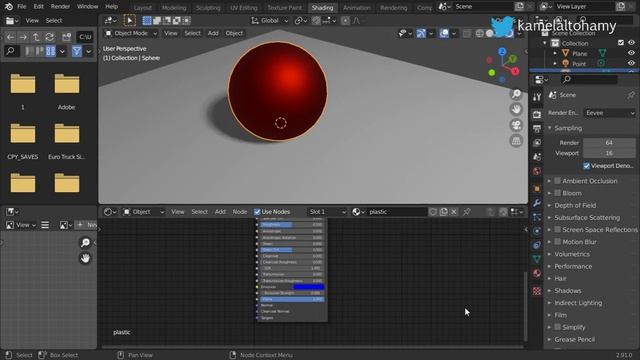Image resolution: width=640 pixels, height=360 pixels.
Task: Open the Modifiers wrench tab
Action: coord(537,202)
